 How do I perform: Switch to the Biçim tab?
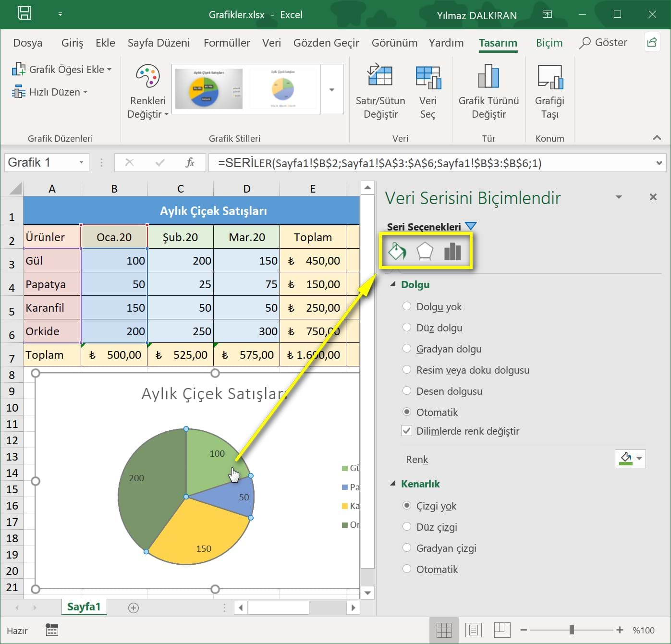point(549,43)
